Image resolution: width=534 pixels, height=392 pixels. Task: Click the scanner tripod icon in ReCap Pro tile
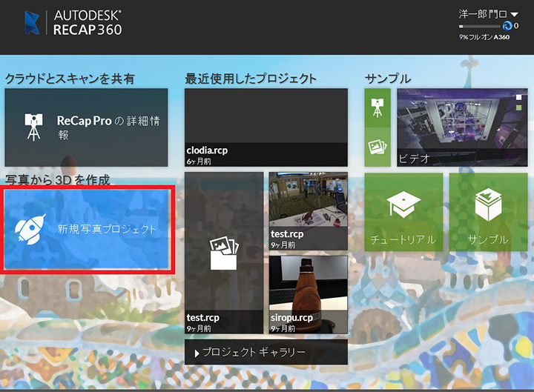pyautogui.click(x=33, y=127)
